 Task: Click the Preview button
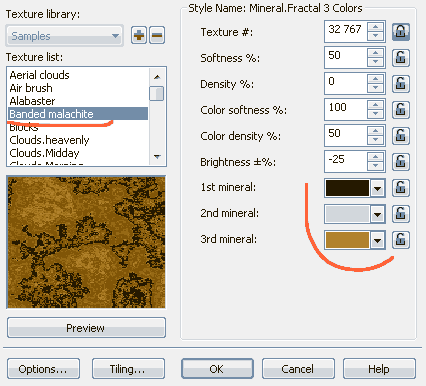86,328
